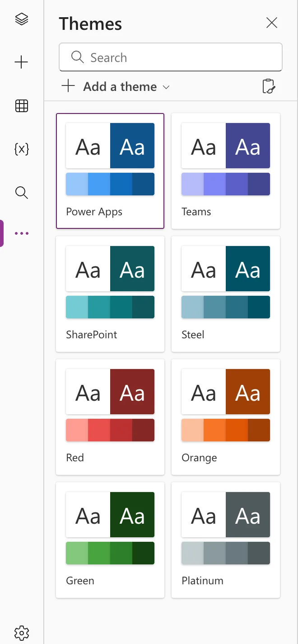This screenshot has width=298, height=644.
Task: Click the "Steel" theme label
Action: 193,335
